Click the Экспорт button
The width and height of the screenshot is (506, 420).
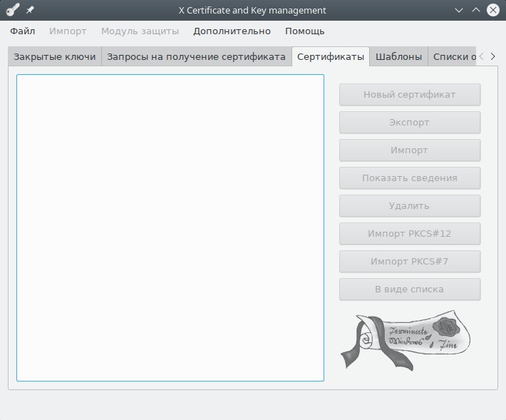click(409, 123)
